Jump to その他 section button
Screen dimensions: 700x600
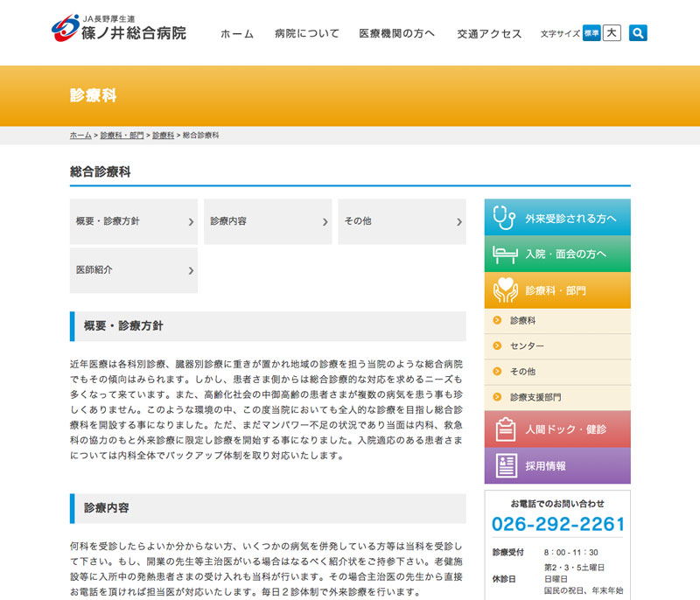[402, 221]
